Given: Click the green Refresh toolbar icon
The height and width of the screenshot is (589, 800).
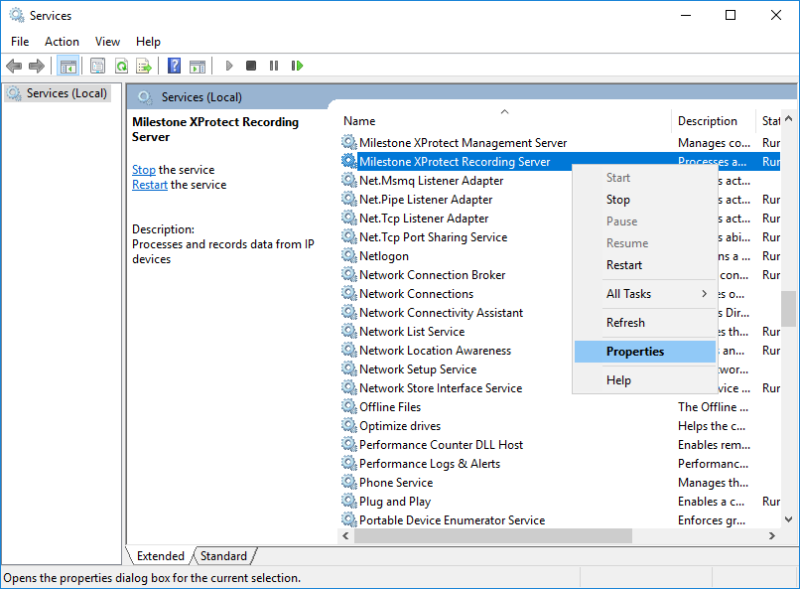Looking at the screenshot, I should pyautogui.click(x=121, y=66).
